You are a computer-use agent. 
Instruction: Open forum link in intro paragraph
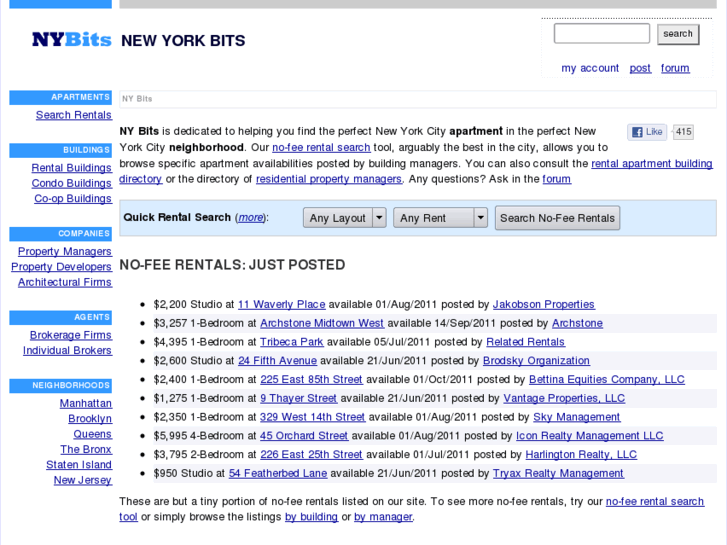(x=557, y=179)
